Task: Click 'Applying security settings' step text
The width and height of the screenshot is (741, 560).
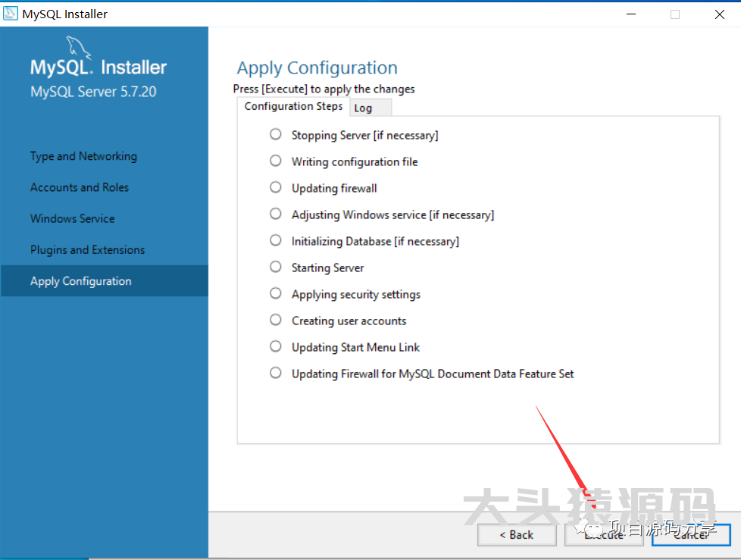Action: click(x=356, y=295)
